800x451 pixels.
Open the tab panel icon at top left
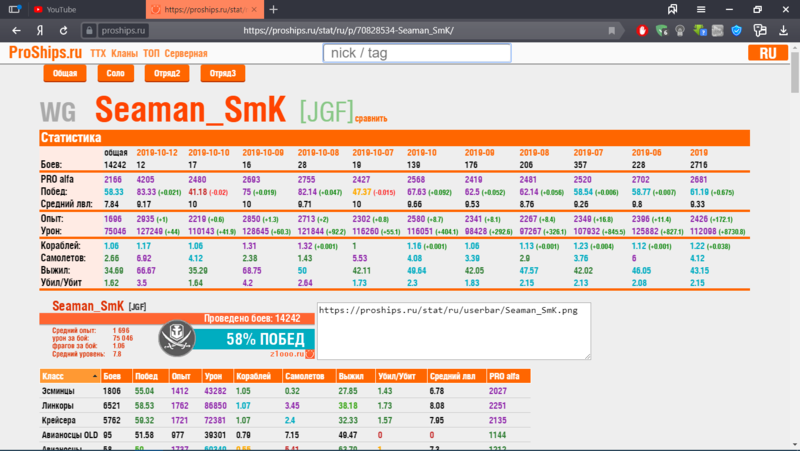point(15,9)
